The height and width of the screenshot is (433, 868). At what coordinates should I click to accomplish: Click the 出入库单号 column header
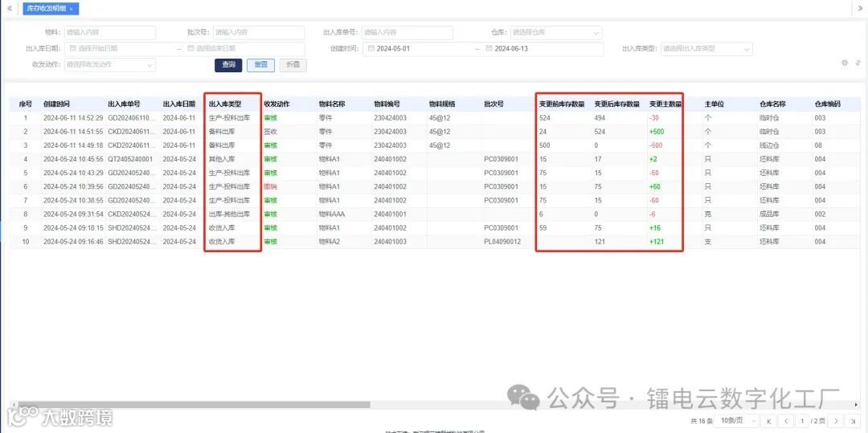pos(124,104)
